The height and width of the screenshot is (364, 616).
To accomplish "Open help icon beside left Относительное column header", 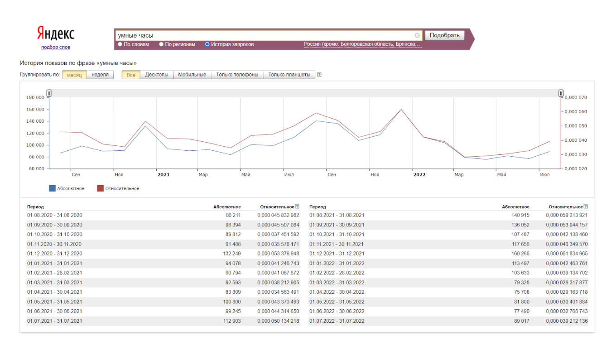I will pyautogui.click(x=297, y=206).
